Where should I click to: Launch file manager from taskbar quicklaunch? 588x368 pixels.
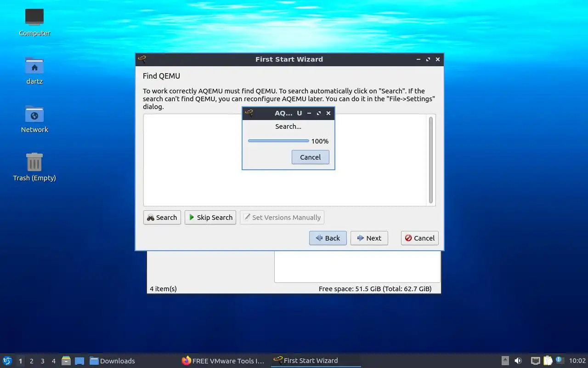click(66, 361)
